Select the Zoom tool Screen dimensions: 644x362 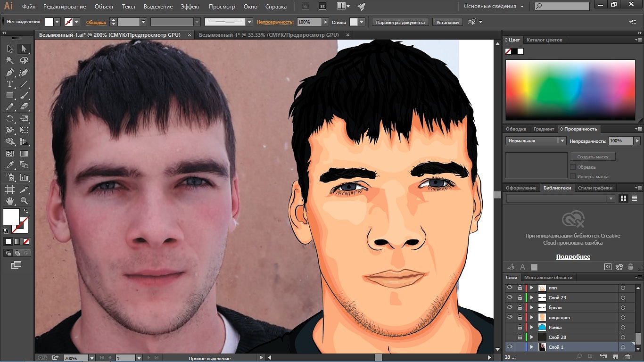pyautogui.click(x=24, y=201)
